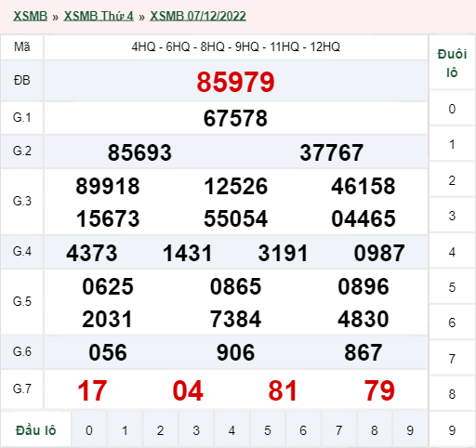This screenshot has width=476, height=448.
Task: Click G.7 number 04
Action: (188, 390)
